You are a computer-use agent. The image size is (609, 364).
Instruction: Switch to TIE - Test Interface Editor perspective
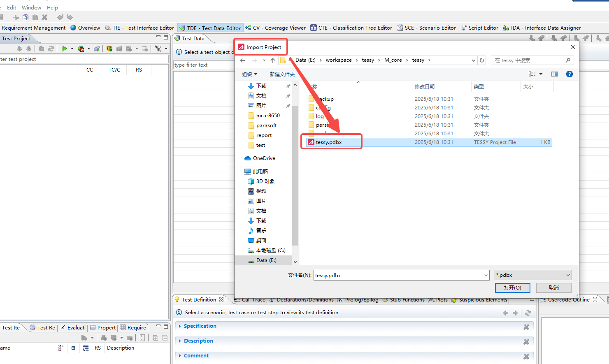tap(139, 28)
